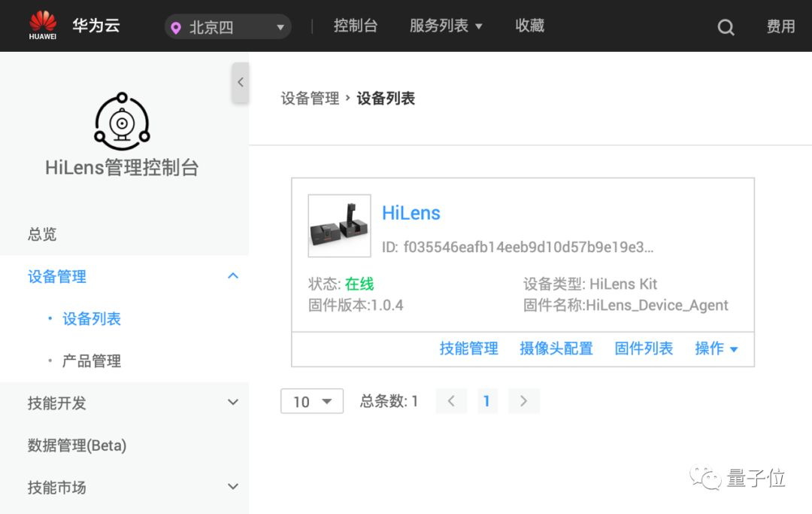The width and height of the screenshot is (812, 514).
Task: Click the 设备类型: HiLens Kit text
Action: [590, 284]
